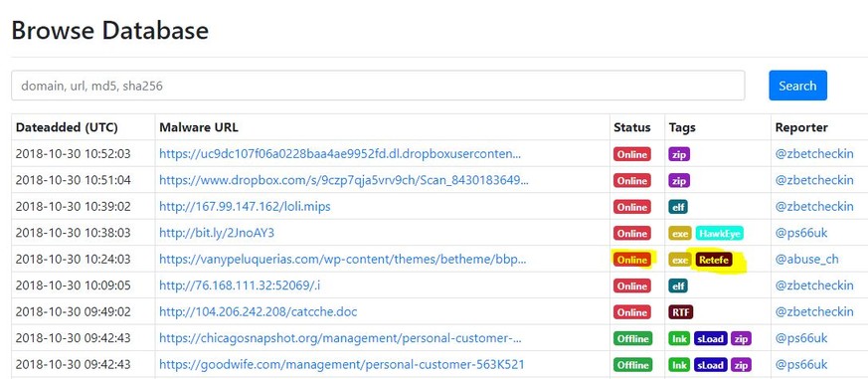Click reporter @zbetcheckin in the loli.mips row

tap(814, 207)
